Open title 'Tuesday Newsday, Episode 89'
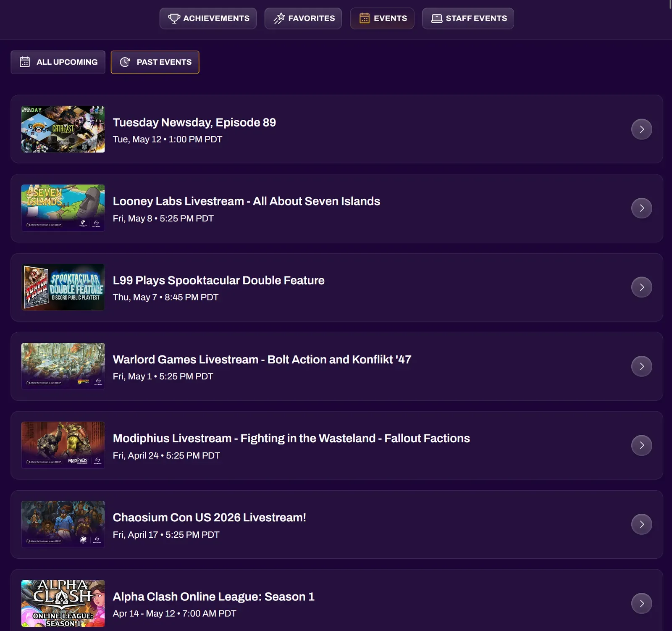Viewport: 672px width, 631px height. pyautogui.click(x=194, y=122)
